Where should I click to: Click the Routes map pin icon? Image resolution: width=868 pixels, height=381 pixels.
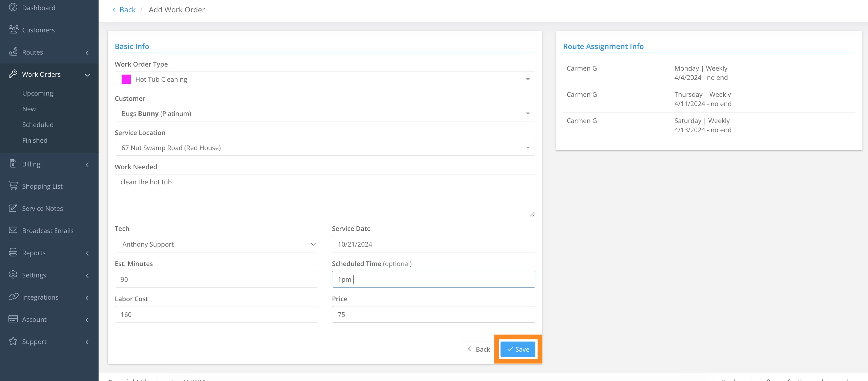[13, 51]
